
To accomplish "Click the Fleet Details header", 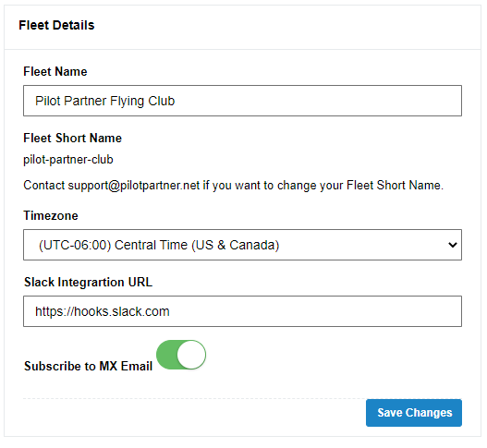I will [x=56, y=25].
